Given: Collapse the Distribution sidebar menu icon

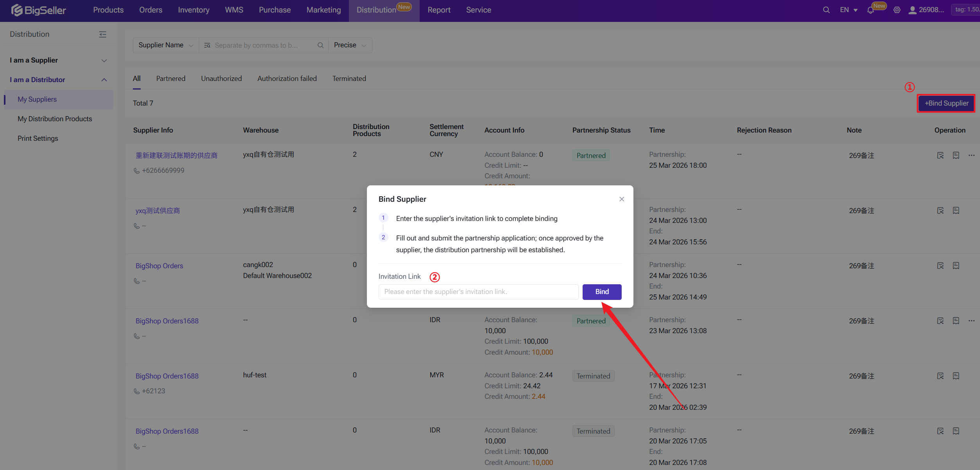Looking at the screenshot, I should (x=102, y=34).
